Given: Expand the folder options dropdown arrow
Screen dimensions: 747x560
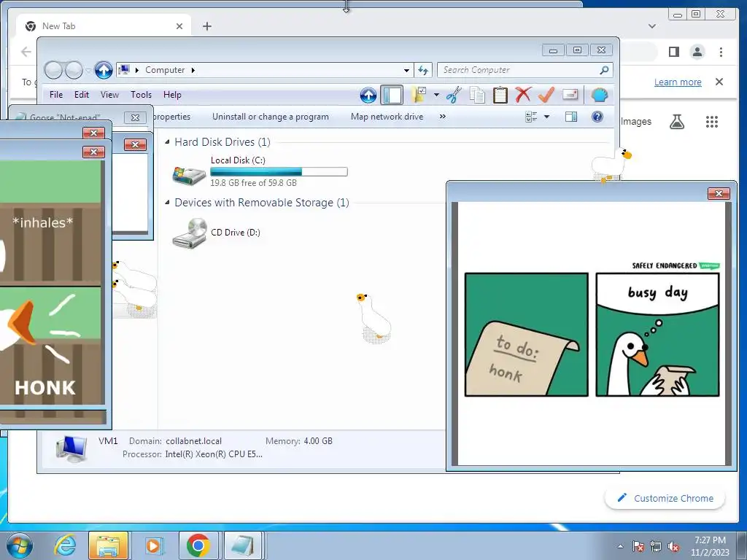Looking at the screenshot, I should coord(436,95).
